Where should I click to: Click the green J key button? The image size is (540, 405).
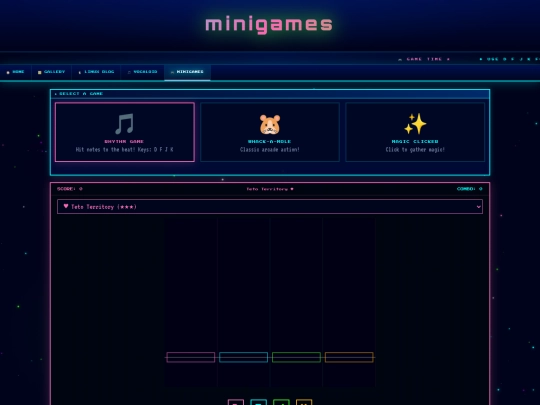coord(281,402)
